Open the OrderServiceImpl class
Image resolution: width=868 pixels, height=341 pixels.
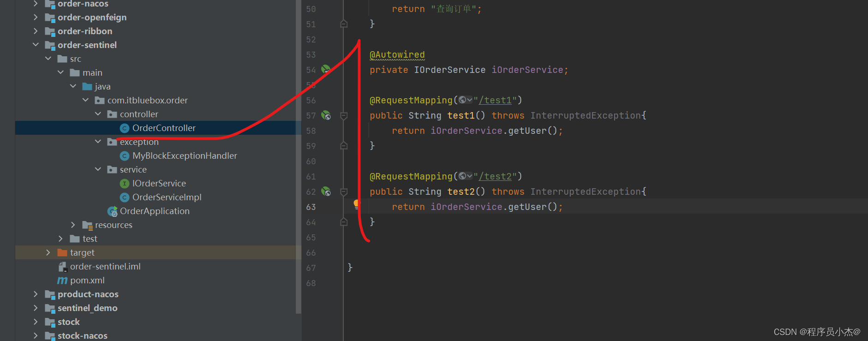(x=167, y=197)
